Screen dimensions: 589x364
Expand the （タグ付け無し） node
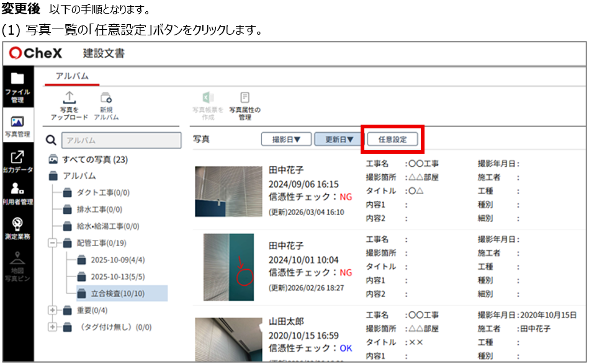(x=53, y=327)
